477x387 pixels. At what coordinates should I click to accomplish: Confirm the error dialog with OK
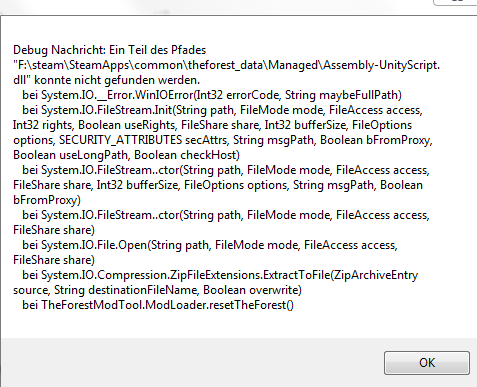click(427, 363)
